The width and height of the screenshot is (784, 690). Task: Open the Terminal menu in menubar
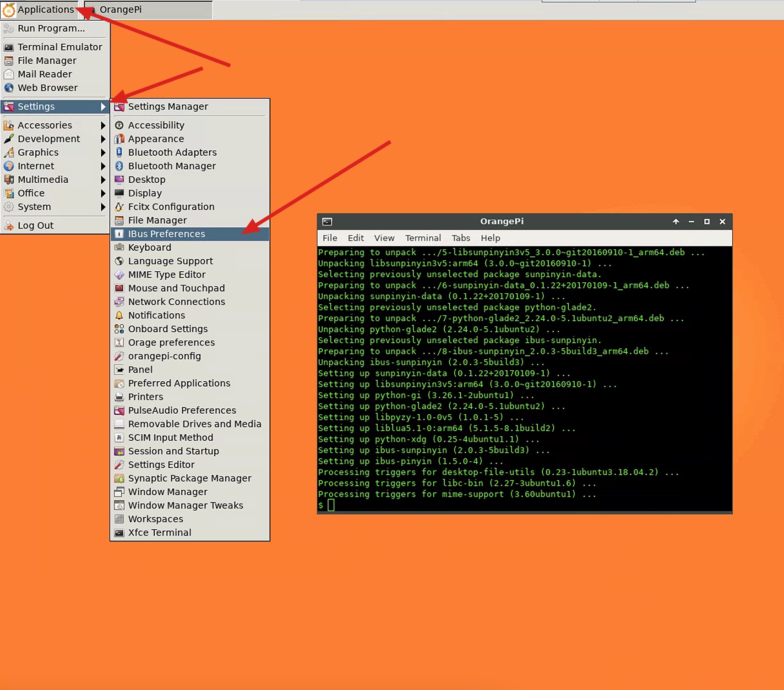[x=423, y=238]
